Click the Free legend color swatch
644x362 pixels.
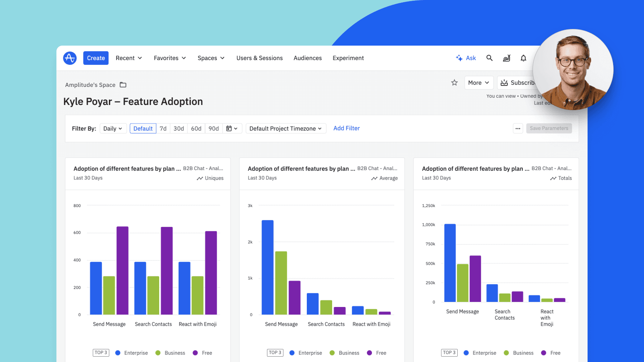[x=195, y=353]
